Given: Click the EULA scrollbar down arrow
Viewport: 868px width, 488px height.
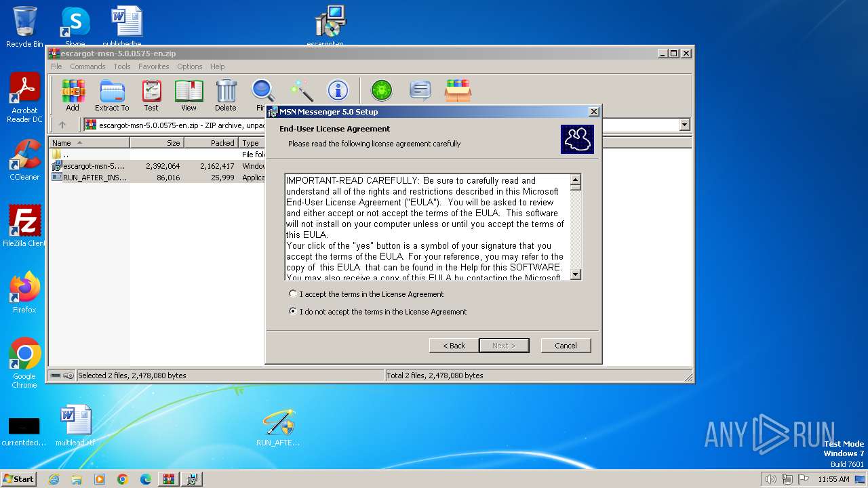Looking at the screenshot, I should click(576, 274).
